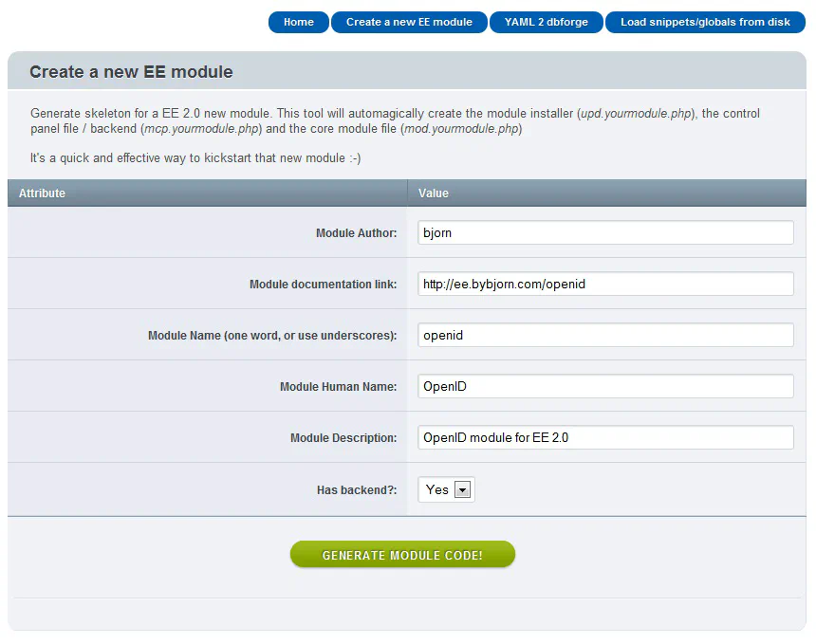Click the Module Author label

356,233
